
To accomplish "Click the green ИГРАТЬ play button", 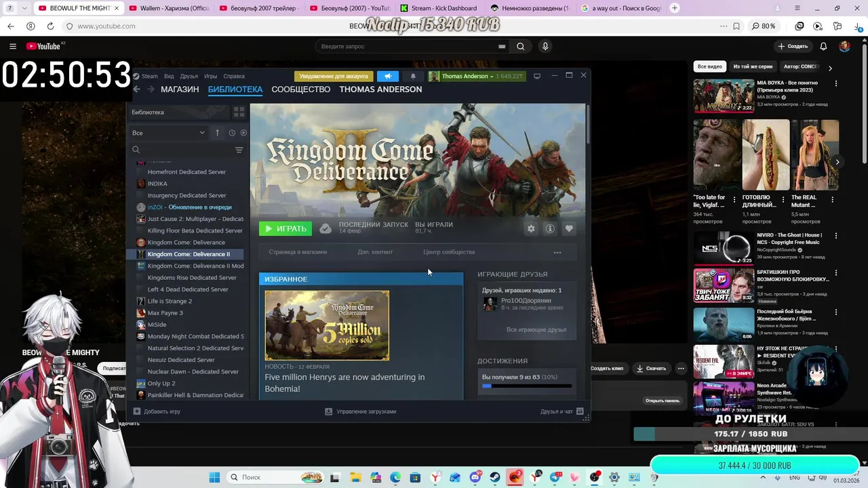I will (x=285, y=228).
